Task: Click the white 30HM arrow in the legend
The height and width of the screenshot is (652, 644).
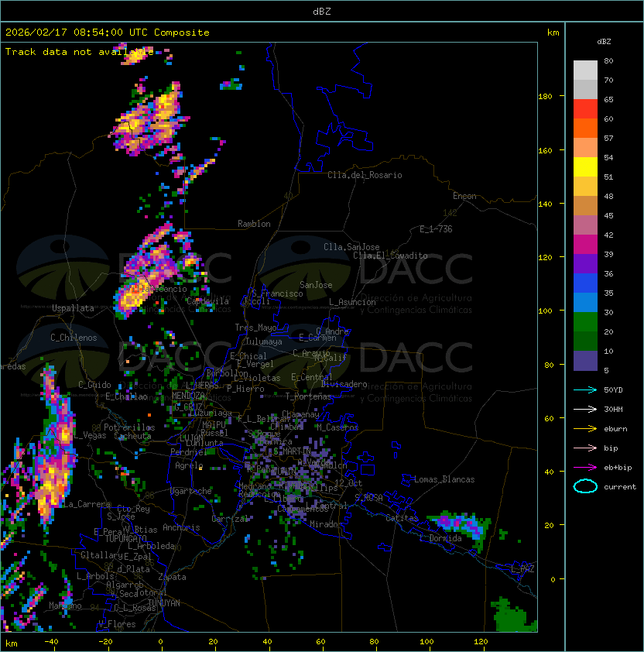Action: [x=585, y=409]
